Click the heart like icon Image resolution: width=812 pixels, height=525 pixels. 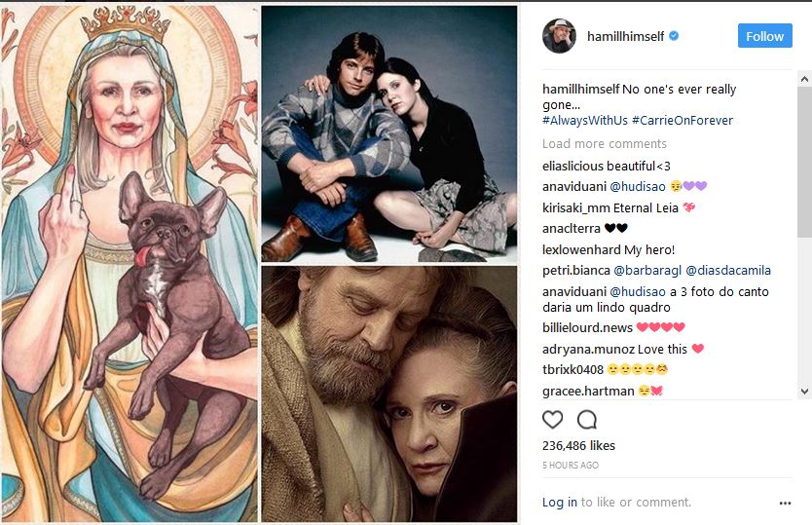[x=553, y=420]
